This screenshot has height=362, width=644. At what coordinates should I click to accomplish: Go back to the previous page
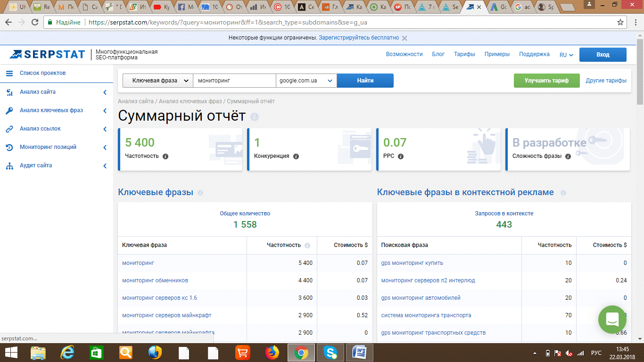click(8, 22)
